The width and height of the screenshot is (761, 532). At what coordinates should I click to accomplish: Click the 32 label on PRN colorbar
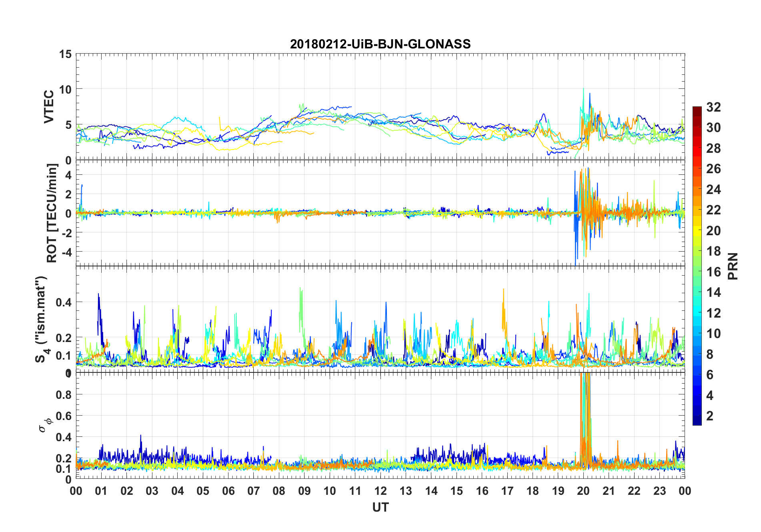tap(714, 107)
